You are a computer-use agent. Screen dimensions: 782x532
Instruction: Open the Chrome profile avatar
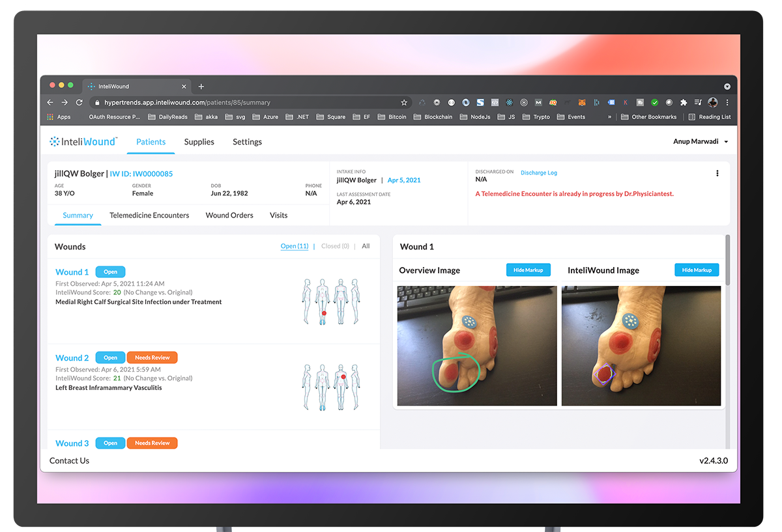pos(713,102)
